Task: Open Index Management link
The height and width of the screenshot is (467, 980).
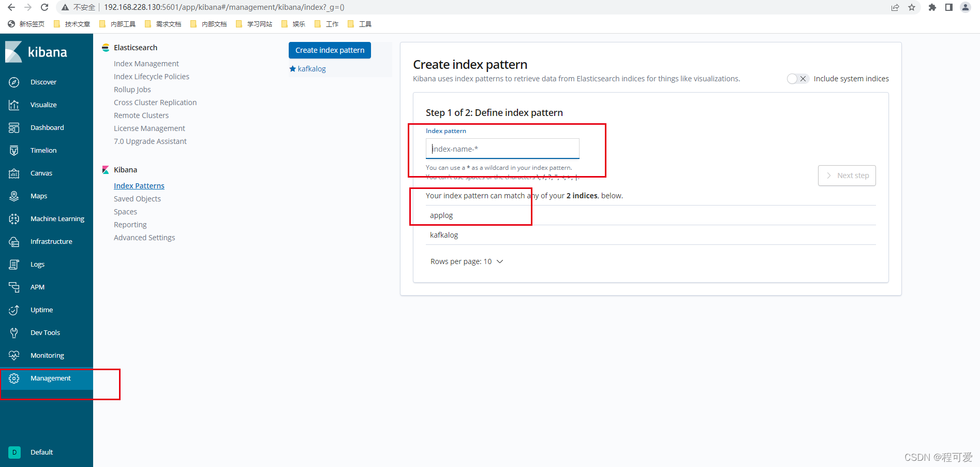Action: click(146, 64)
